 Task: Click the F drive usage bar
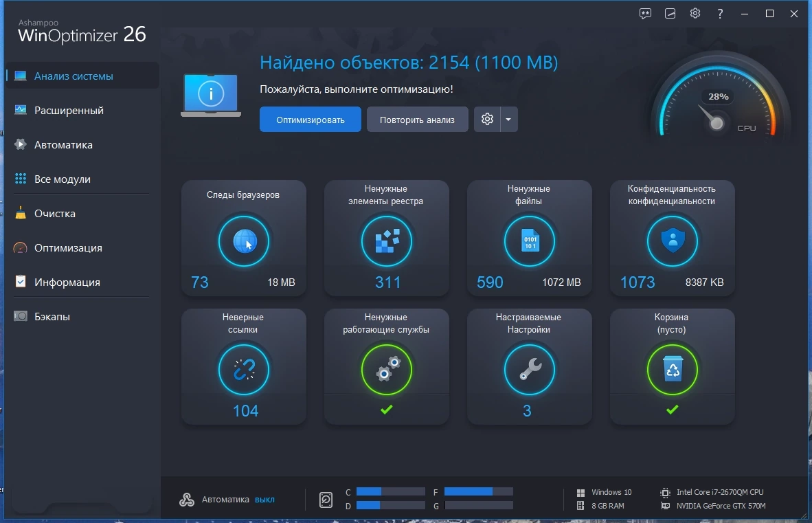tap(479, 492)
